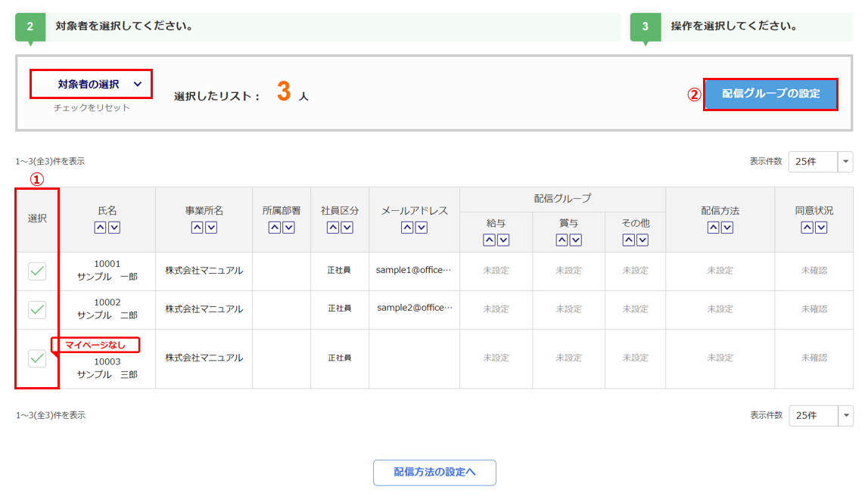Sort 給与 group column ascending arrow
The height and width of the screenshot is (496, 868).
[x=489, y=240]
